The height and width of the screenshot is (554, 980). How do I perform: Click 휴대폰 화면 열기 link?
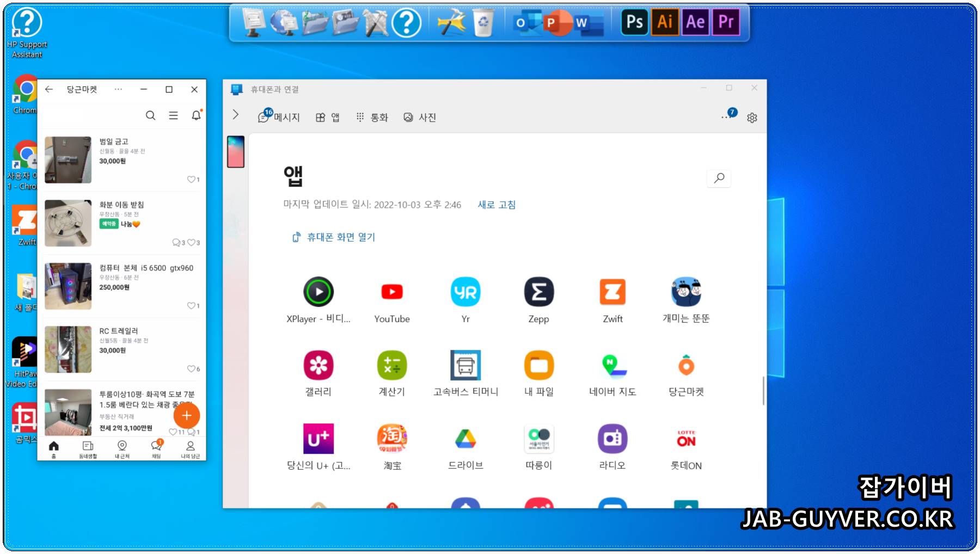coord(334,237)
